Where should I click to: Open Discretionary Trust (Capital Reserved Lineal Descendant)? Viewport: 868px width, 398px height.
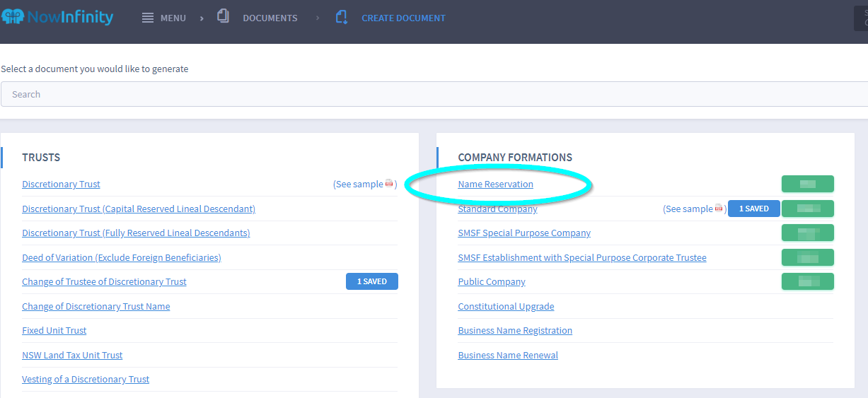coord(139,209)
